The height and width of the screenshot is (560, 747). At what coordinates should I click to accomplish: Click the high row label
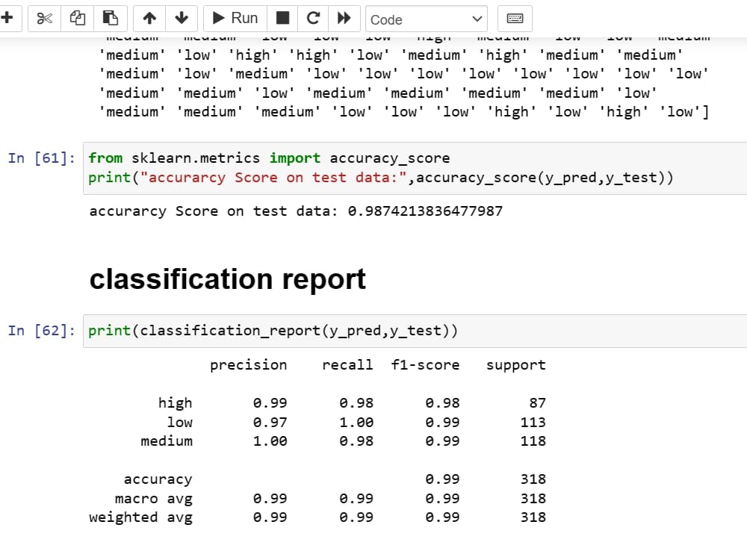[176, 403]
